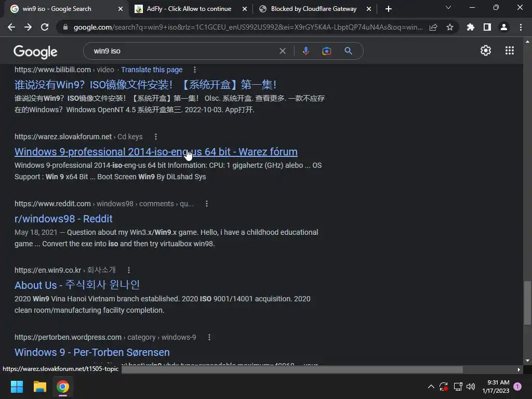The width and height of the screenshot is (532, 399).
Task: Toggle the Chrome side panel
Action: tap(487, 27)
